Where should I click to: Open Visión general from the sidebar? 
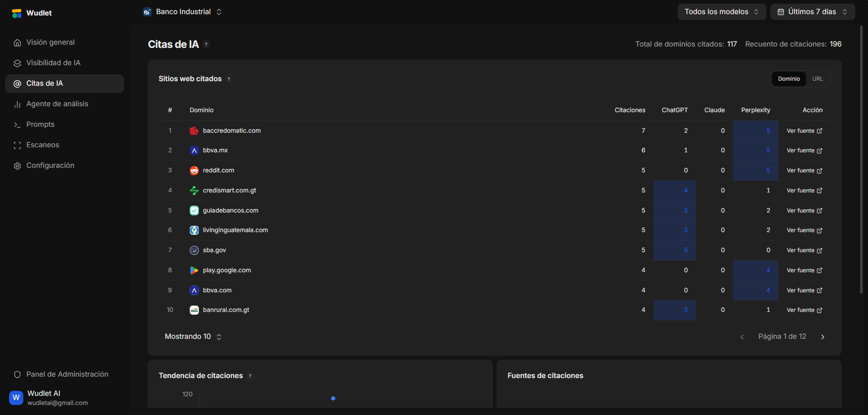tap(64, 42)
